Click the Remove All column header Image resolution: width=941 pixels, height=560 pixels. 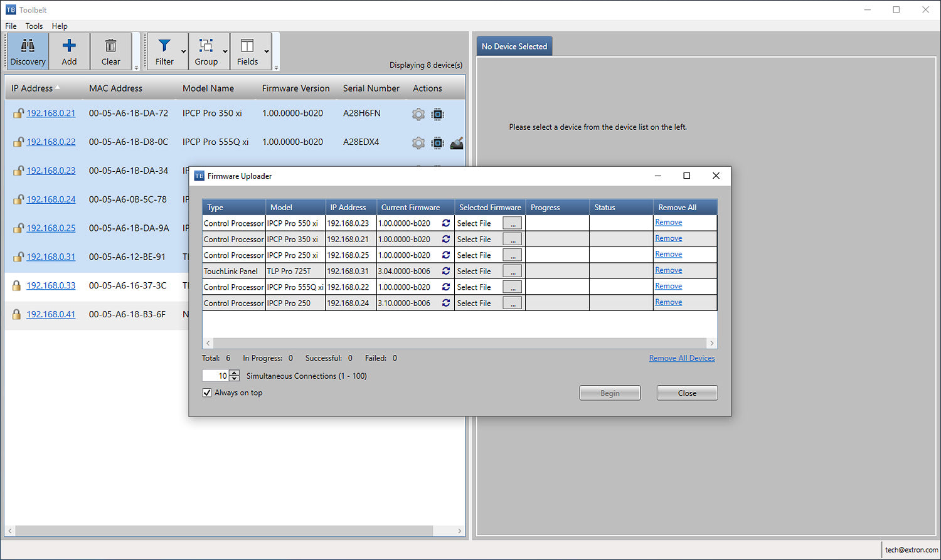pos(685,208)
